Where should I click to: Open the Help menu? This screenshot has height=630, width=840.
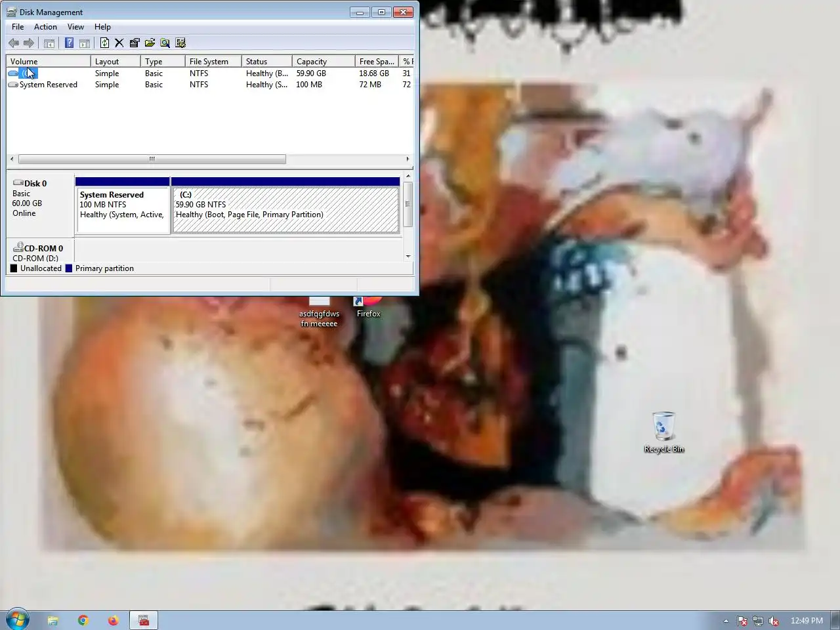102,27
